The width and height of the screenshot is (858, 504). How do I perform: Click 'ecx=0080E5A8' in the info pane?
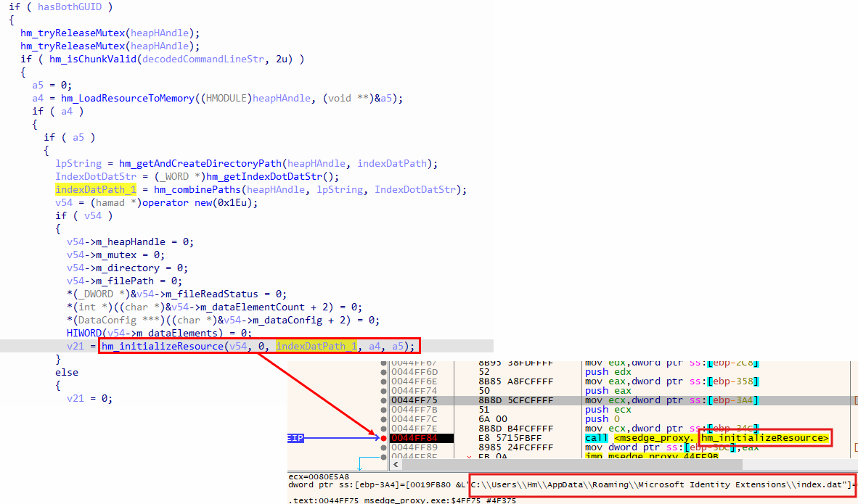click(319, 476)
